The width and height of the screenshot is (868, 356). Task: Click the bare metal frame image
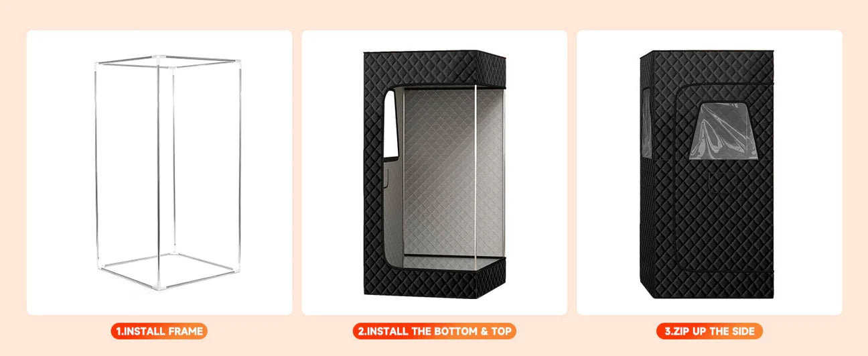point(165,174)
